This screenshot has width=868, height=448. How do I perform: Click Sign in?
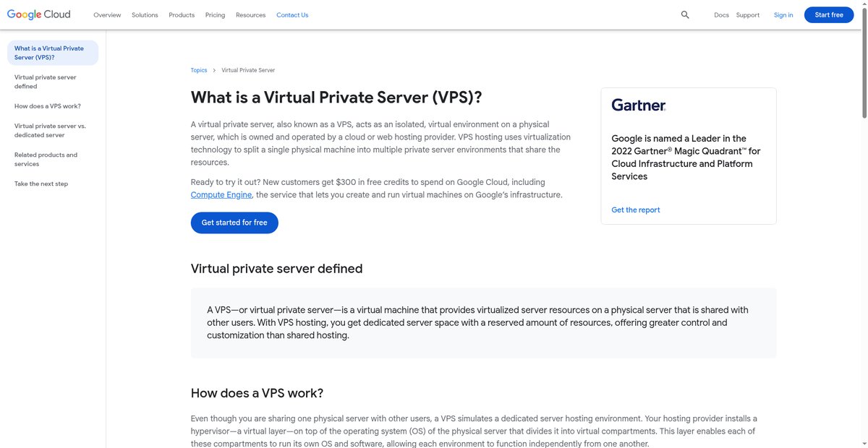[x=783, y=14]
